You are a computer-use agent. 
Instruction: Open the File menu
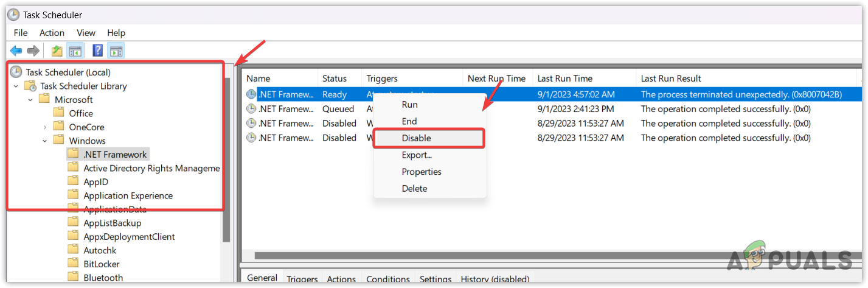tap(21, 33)
